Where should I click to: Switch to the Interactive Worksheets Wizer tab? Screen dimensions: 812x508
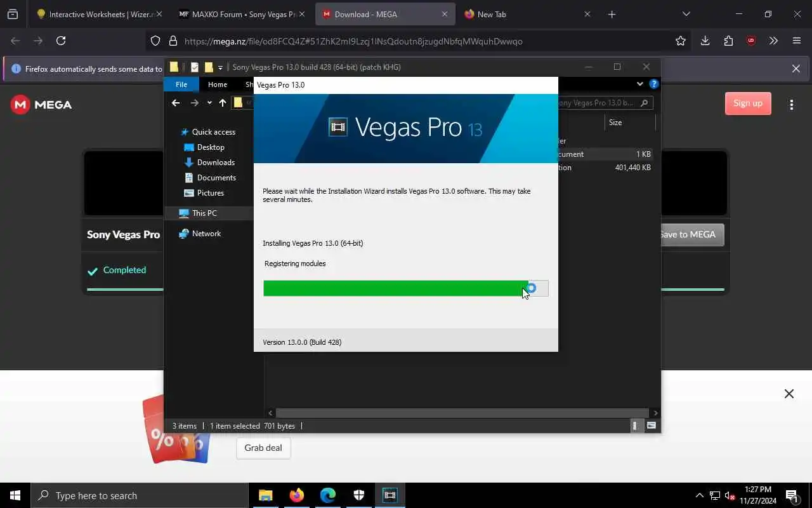click(x=100, y=14)
